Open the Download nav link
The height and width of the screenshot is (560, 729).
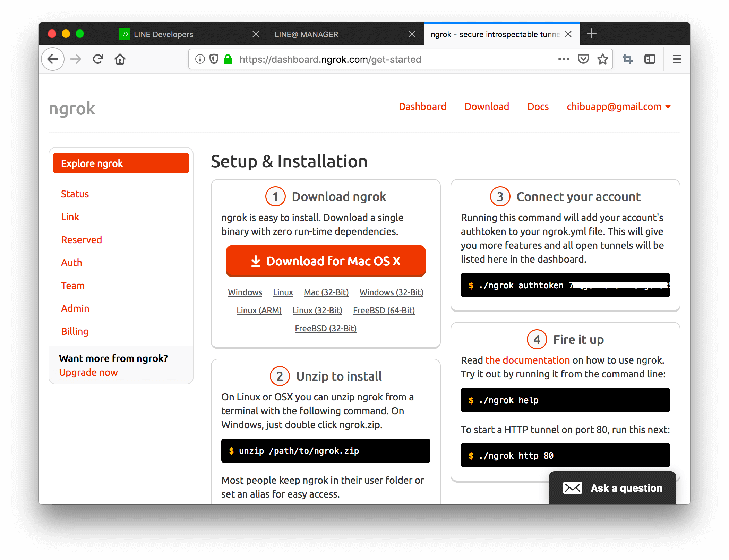point(487,107)
